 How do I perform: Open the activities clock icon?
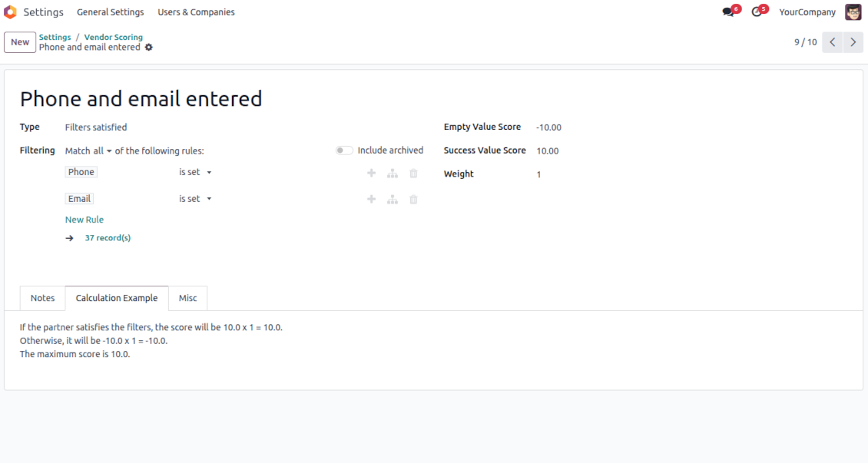(x=756, y=12)
